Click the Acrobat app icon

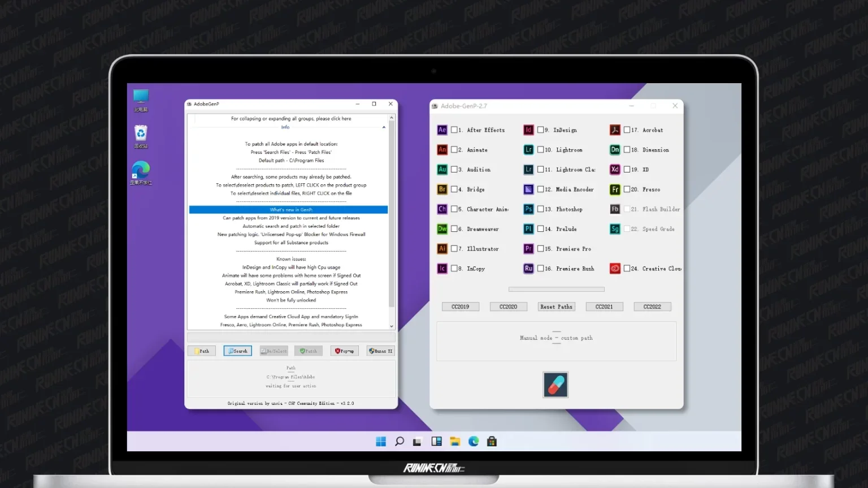pos(615,130)
